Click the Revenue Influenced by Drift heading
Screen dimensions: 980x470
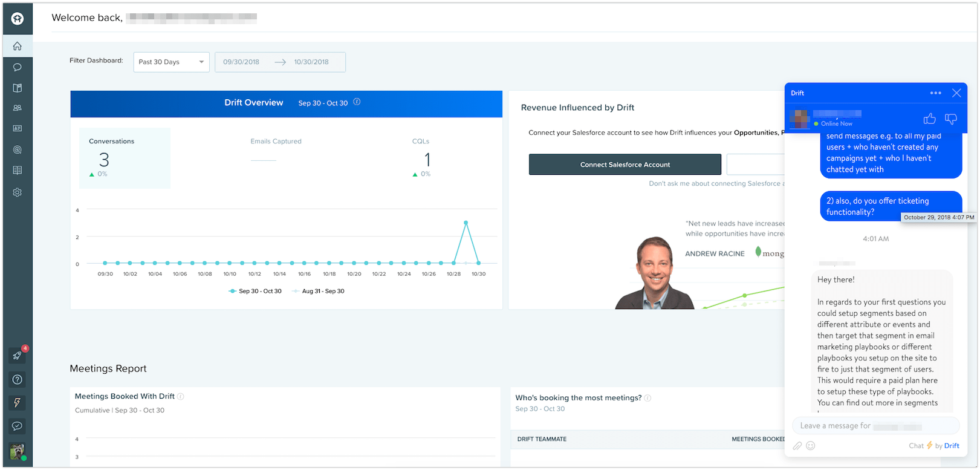click(577, 108)
